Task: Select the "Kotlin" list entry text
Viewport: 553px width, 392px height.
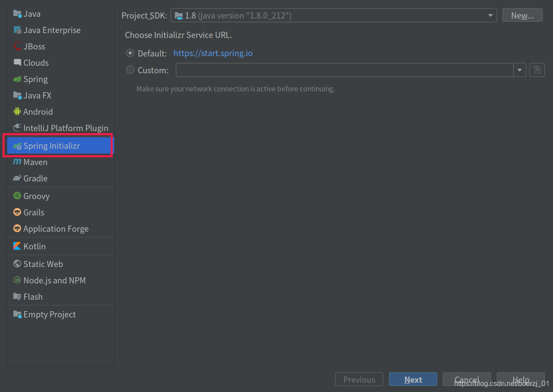Action: click(34, 246)
